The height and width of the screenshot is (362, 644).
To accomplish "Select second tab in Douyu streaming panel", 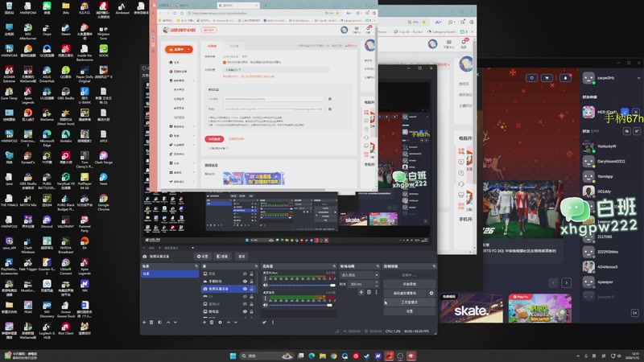I will click(233, 46).
